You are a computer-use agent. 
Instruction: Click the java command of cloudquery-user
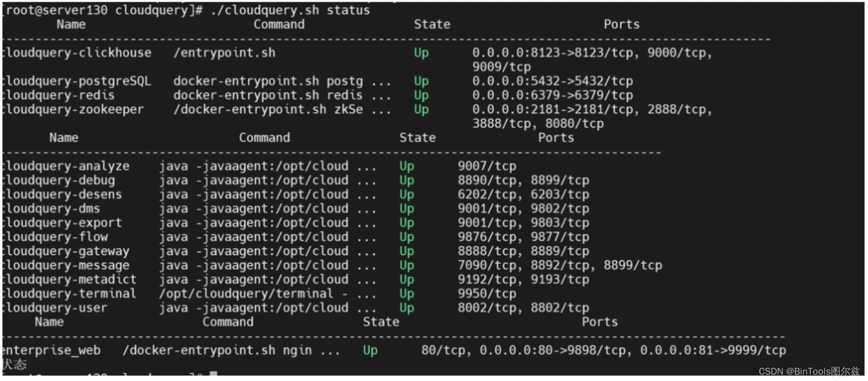click(268, 309)
